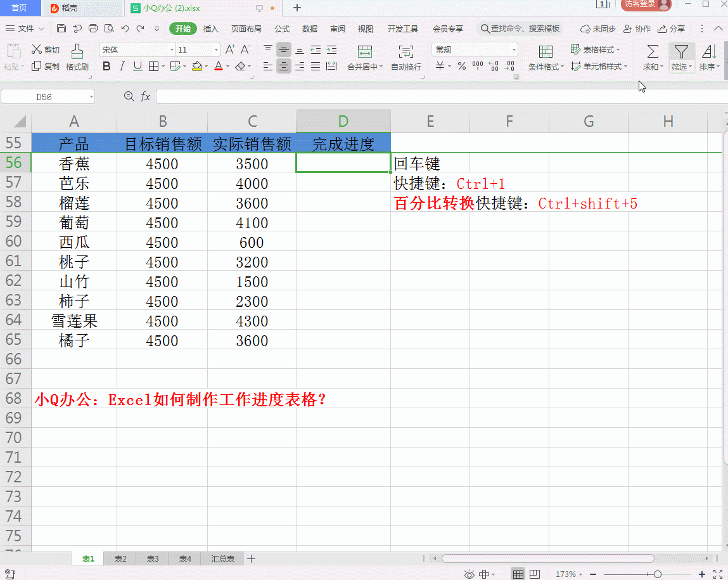Switch to page layout view in status bar
Image resolution: width=728 pixels, height=580 pixels.
[535, 574]
